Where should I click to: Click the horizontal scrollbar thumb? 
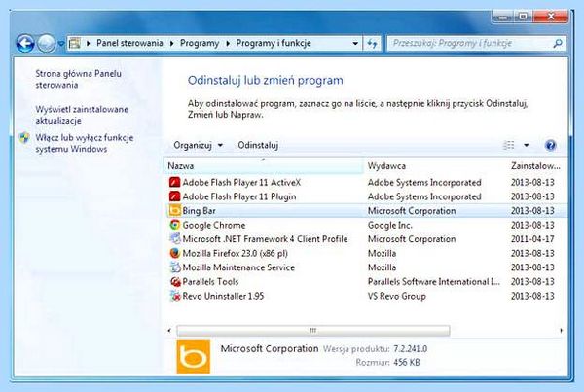[x=313, y=330]
